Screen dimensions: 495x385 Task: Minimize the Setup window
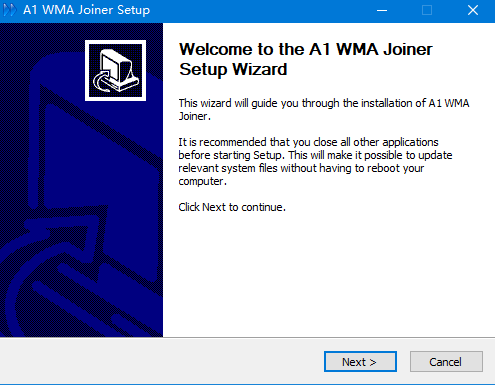382,10
